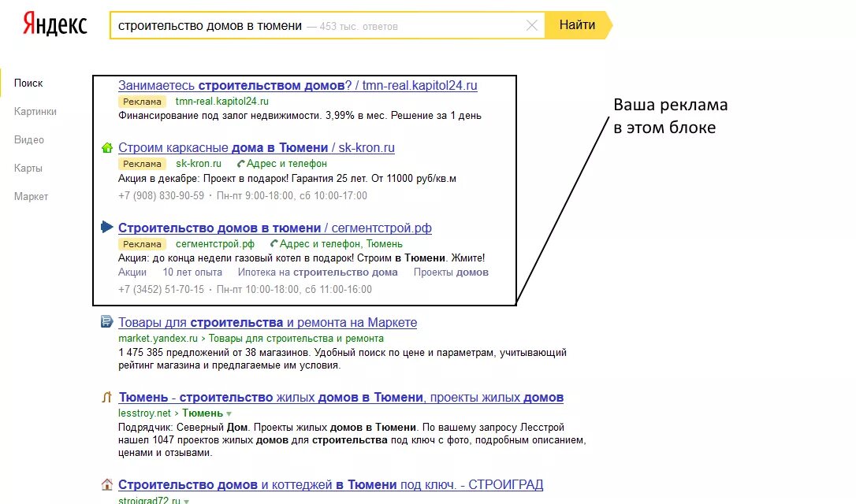This screenshot has width=856, height=504.
Task: Click the Реклама label on the сегментстрой.рф ad
Action: click(142, 244)
